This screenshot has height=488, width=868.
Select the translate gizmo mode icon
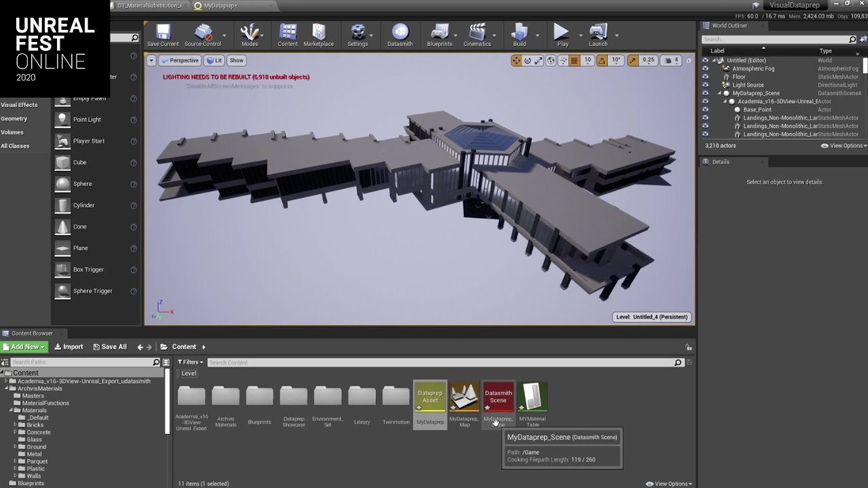pyautogui.click(x=517, y=60)
